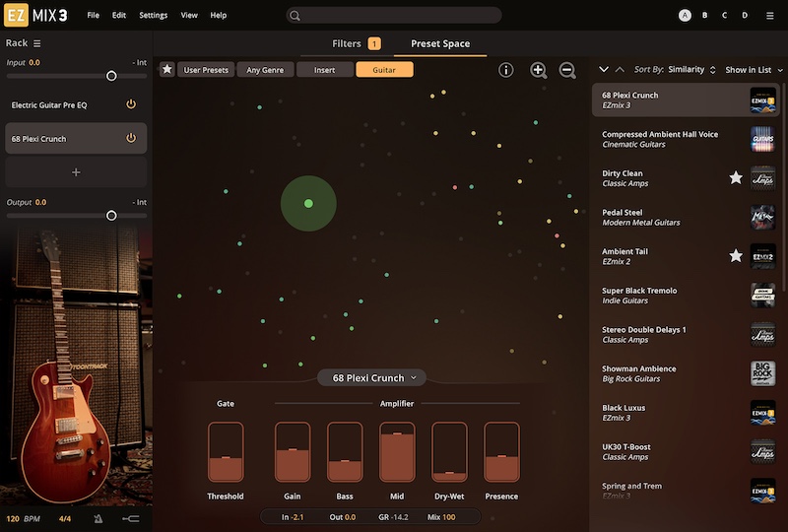
Task: Open the View menu
Action: tap(189, 15)
